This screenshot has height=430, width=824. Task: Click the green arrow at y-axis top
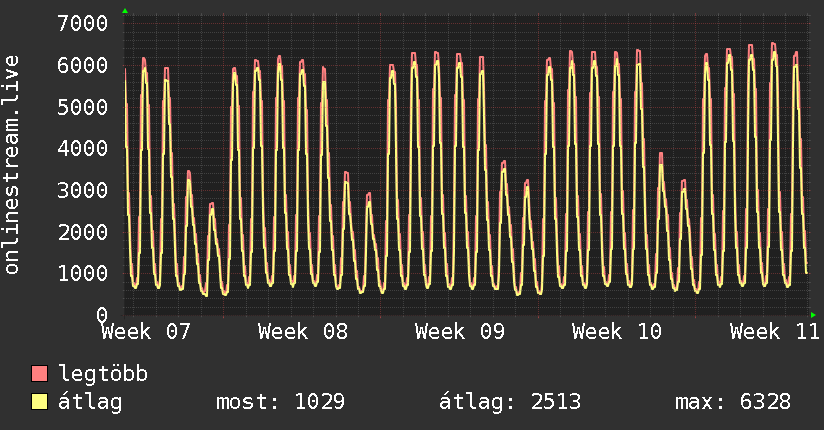(125, 11)
